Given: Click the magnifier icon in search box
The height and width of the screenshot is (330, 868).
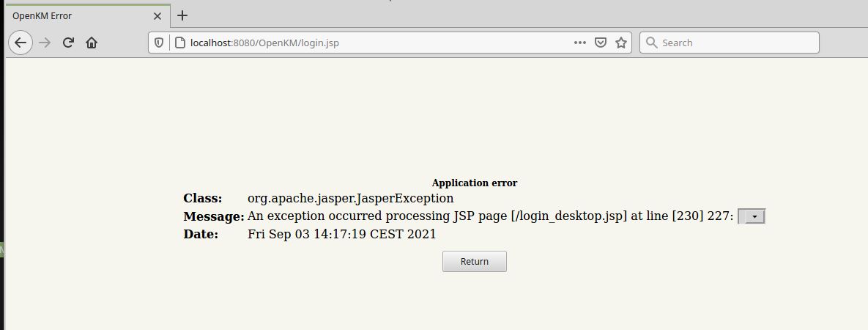Looking at the screenshot, I should [x=651, y=43].
